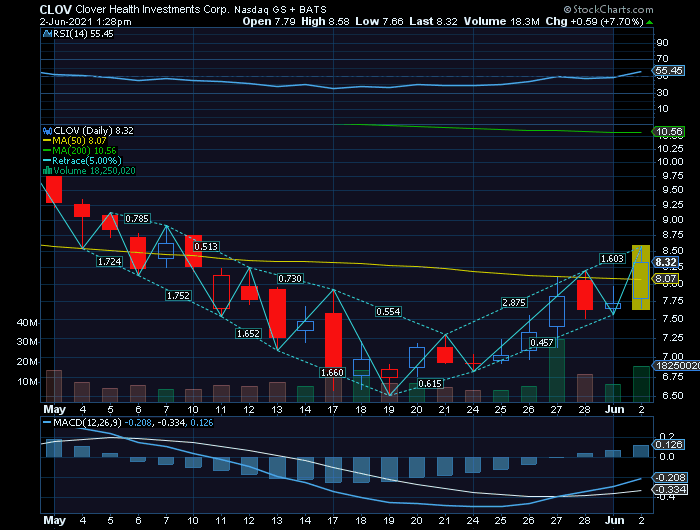Click the Volume 18,250,020 legend text
This screenshot has height=530, width=700.
coord(94,171)
